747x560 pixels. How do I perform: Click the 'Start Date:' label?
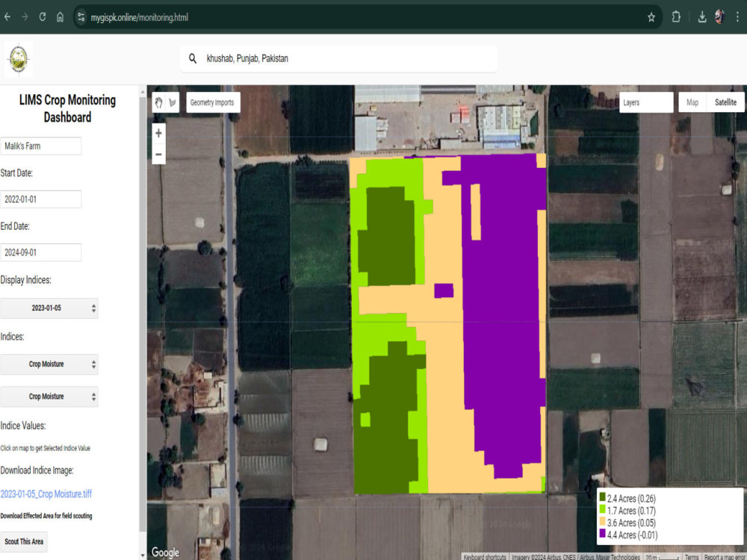tap(16, 173)
